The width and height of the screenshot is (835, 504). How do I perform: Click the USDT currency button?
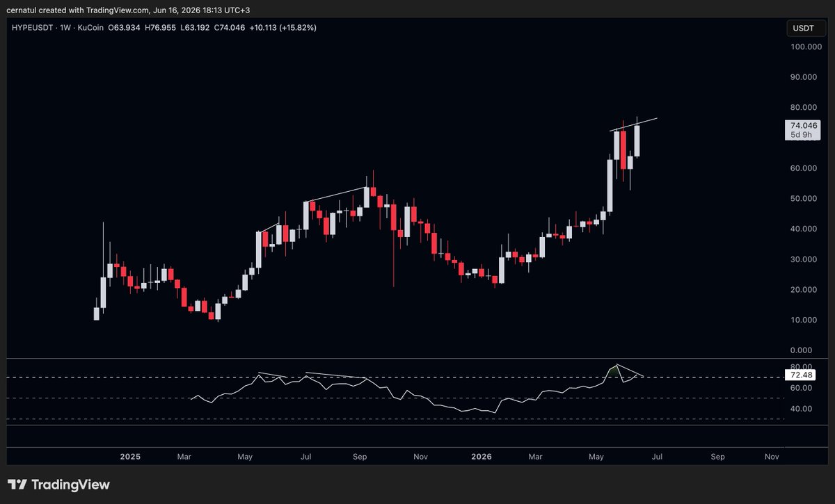(804, 28)
